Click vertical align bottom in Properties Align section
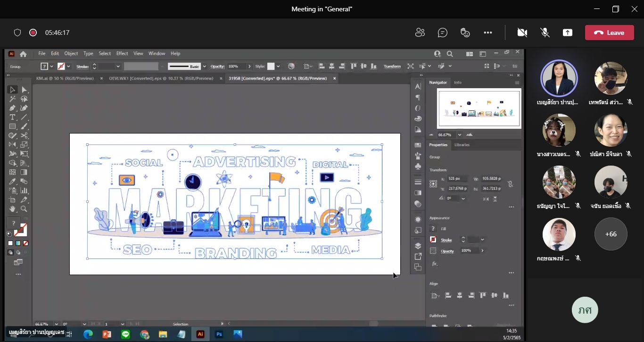644x342 pixels. 506,296
